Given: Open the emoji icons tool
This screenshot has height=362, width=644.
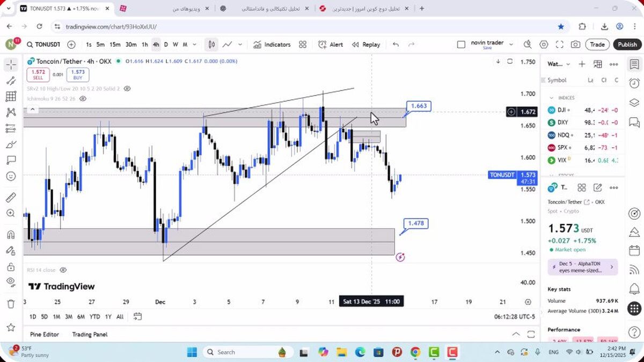Looking at the screenshot, I should coord(11,176).
